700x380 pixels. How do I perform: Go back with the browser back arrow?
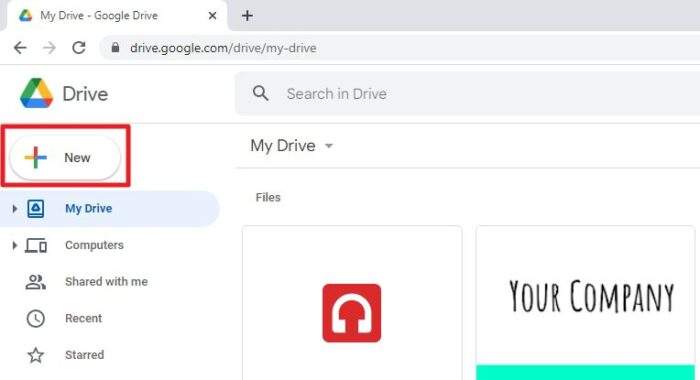(x=20, y=47)
